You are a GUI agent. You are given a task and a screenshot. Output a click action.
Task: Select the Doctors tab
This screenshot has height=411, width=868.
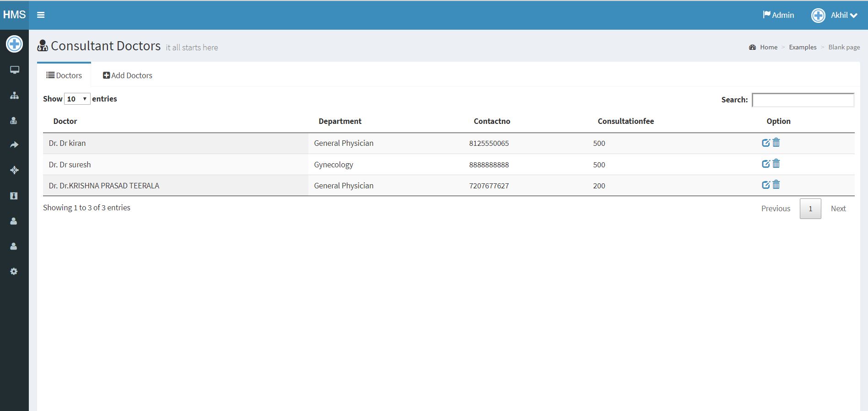[x=64, y=75]
